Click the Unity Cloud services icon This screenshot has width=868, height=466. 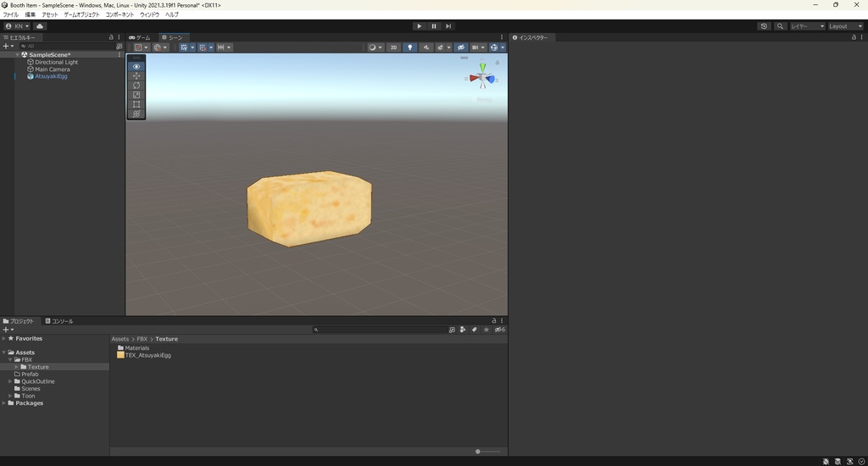[x=40, y=26]
